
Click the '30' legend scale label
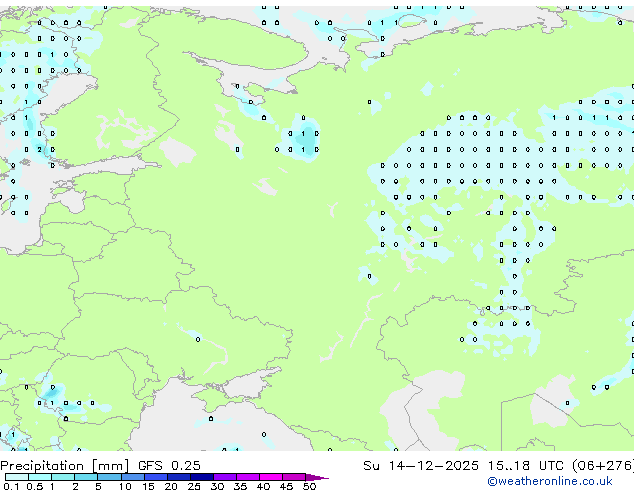[217, 486]
